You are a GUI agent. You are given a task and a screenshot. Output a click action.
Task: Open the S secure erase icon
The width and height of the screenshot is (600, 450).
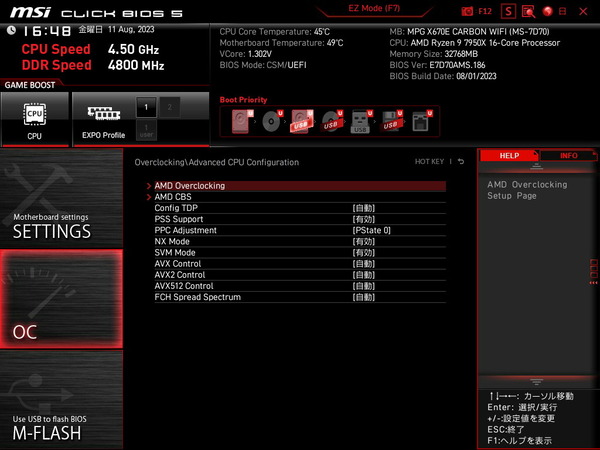pyautogui.click(x=508, y=11)
